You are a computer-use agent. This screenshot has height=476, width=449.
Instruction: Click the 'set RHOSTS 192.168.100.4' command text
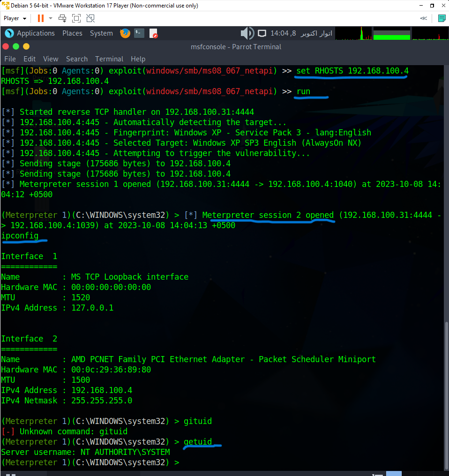point(352,71)
